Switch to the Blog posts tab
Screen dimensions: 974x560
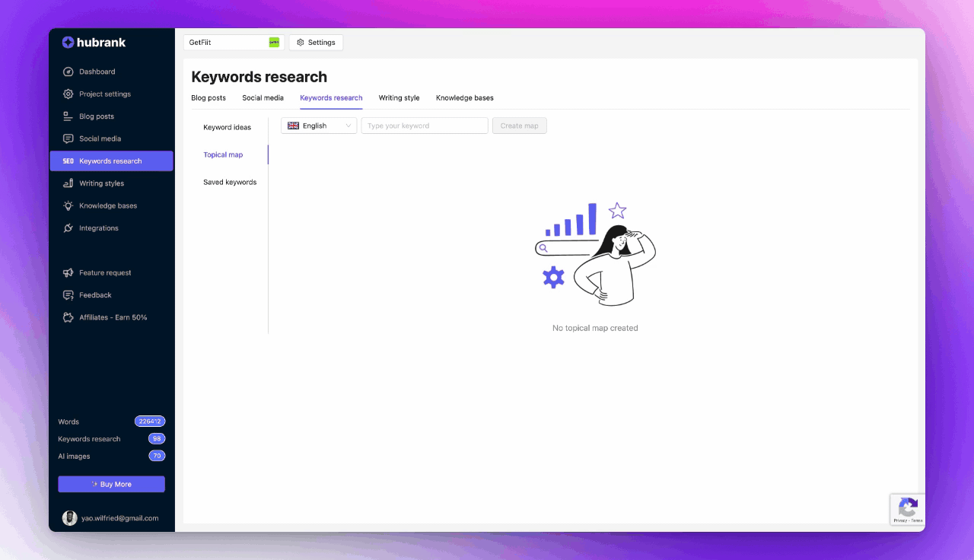point(208,98)
